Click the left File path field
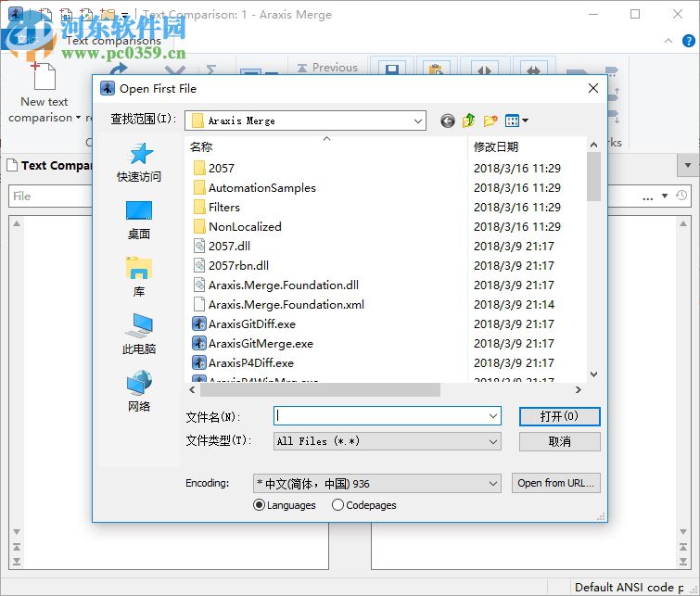The height and width of the screenshot is (596, 700). [50, 197]
